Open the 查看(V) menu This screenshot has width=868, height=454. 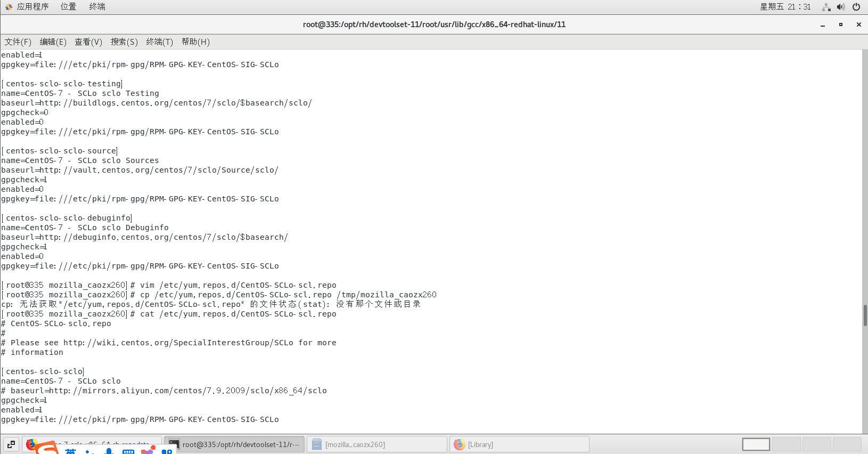(x=88, y=42)
